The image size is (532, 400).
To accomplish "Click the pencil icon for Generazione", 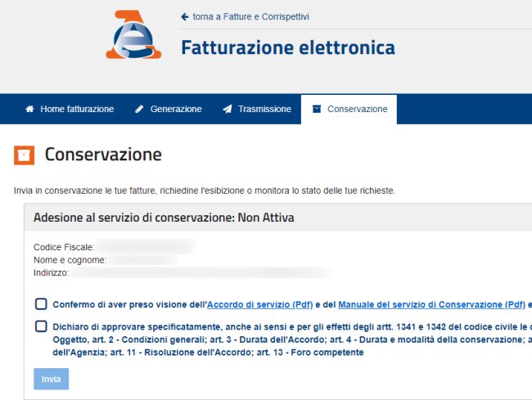I will (x=140, y=109).
